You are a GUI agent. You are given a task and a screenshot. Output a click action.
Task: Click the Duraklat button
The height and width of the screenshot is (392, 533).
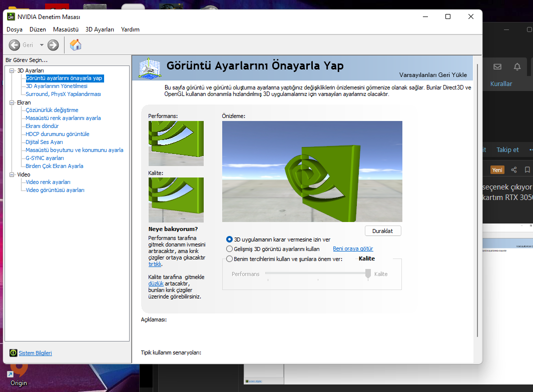[x=383, y=231]
